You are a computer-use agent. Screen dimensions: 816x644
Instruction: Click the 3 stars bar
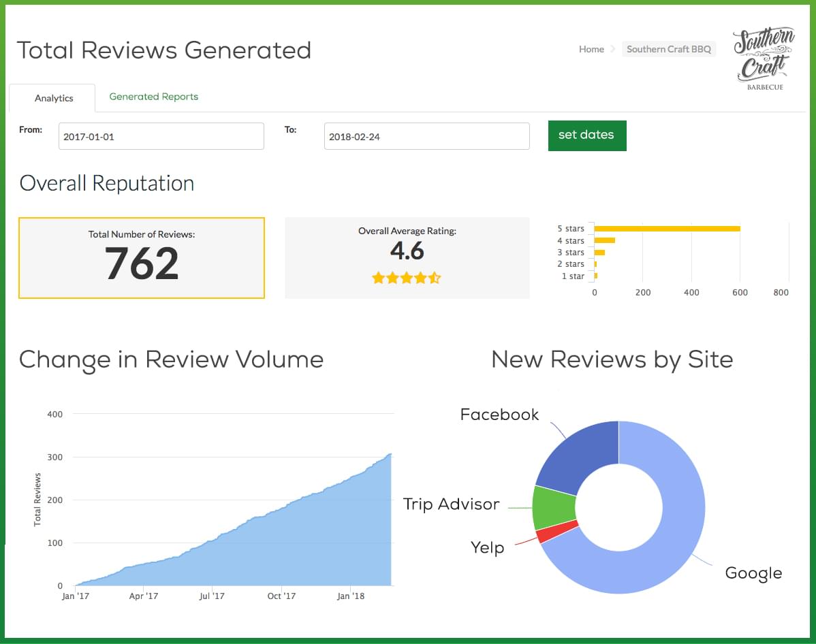pos(599,253)
